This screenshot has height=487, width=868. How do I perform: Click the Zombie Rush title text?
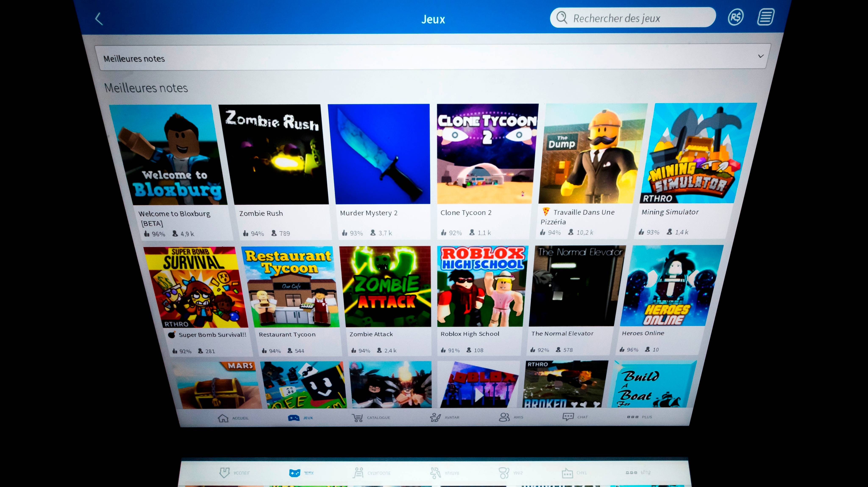pos(261,213)
